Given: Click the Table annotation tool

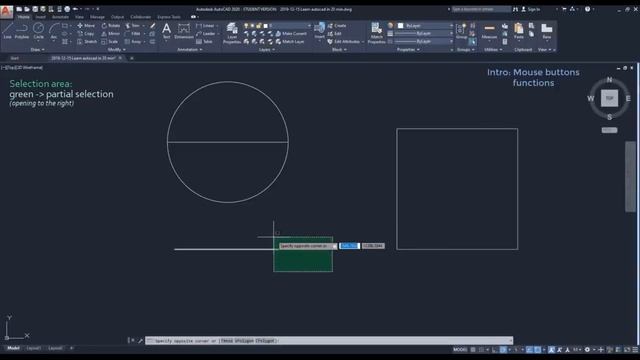Looking at the screenshot, I should point(204,42).
